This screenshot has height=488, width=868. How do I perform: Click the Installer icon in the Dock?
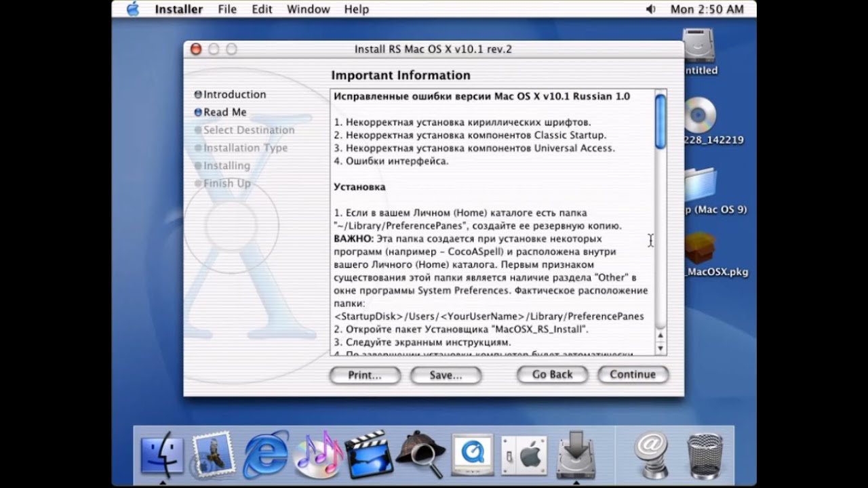point(576,453)
